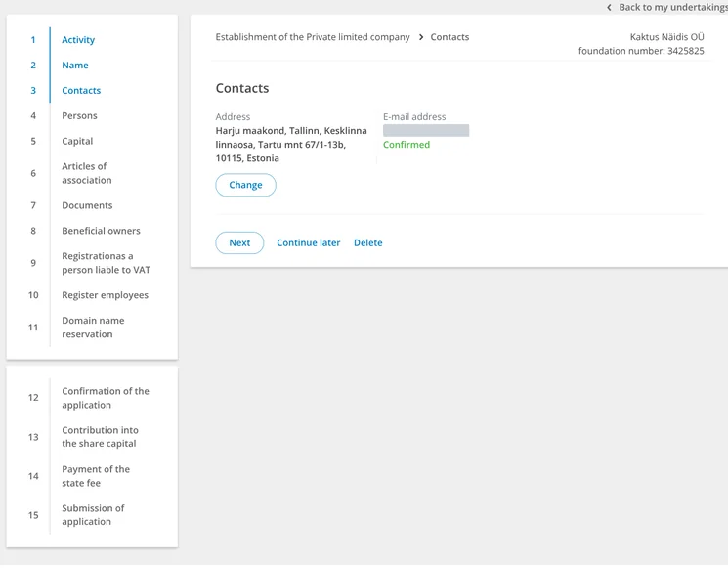
Task: Go to the Name step
Action: 74,66
